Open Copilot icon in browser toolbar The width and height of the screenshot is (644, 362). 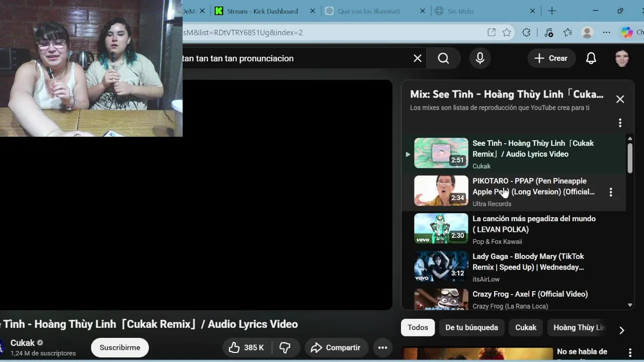pyautogui.click(x=627, y=33)
